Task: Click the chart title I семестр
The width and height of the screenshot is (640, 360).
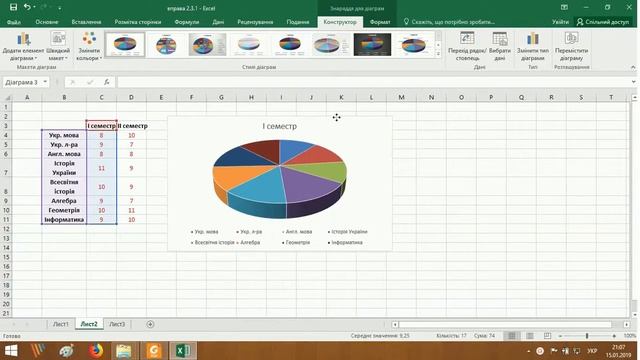Action: point(280,126)
